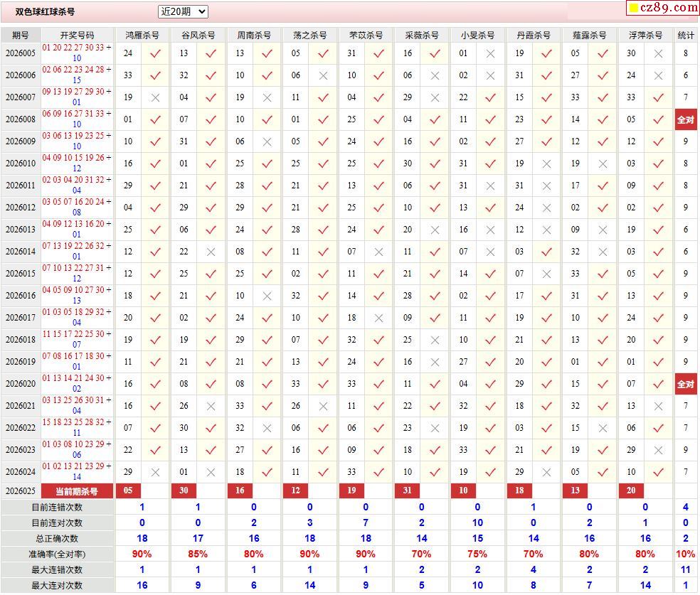Click the 全对 badge in row 2026008

click(x=686, y=119)
